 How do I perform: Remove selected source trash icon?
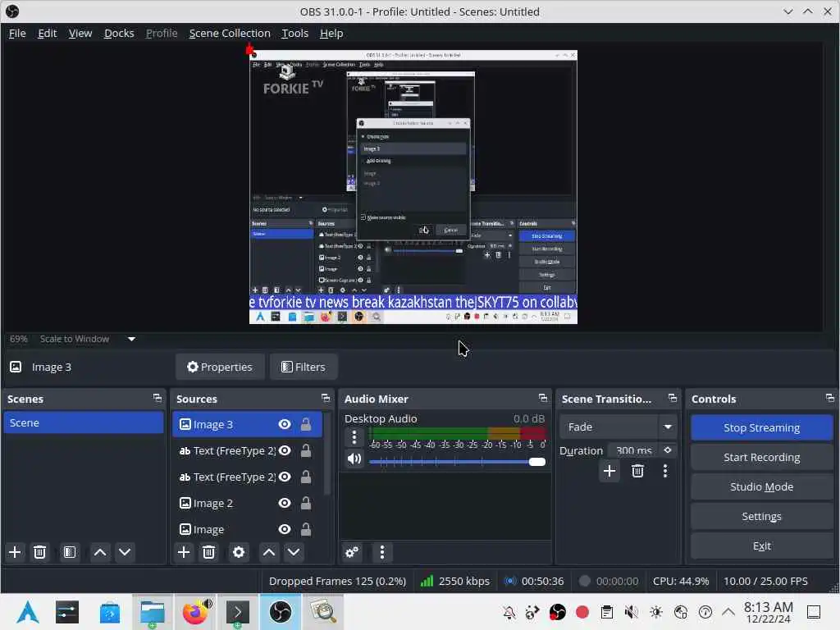point(209,552)
